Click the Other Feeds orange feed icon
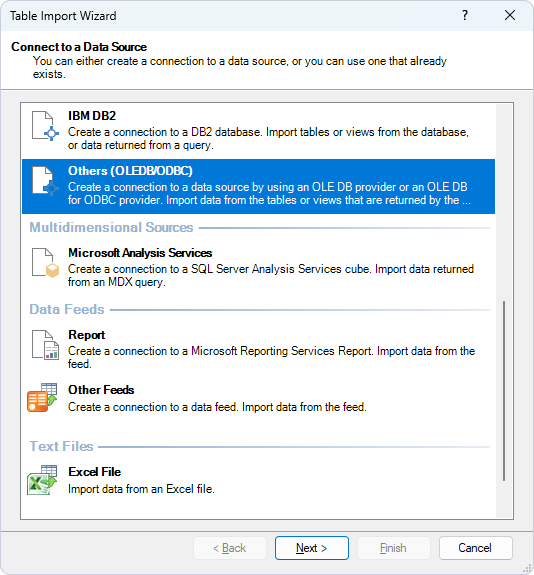This screenshot has width=534, height=575. click(42, 398)
